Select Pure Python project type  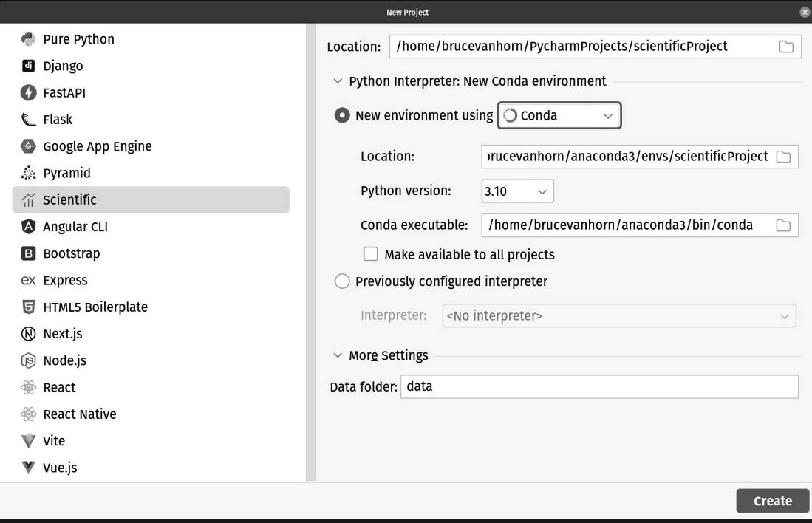(151, 39)
